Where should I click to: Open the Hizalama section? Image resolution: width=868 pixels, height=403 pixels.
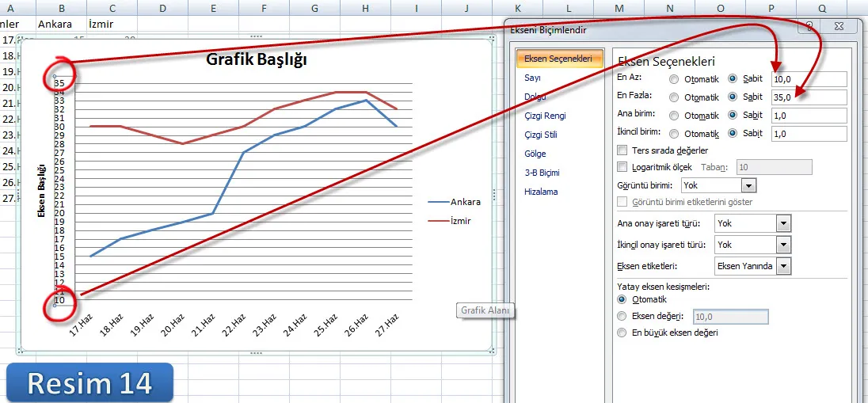coord(541,192)
